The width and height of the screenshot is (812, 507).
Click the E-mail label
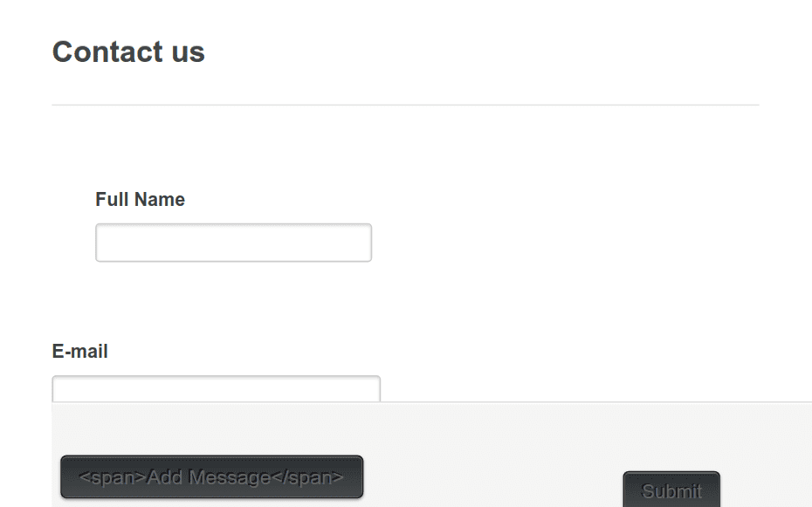[79, 352]
